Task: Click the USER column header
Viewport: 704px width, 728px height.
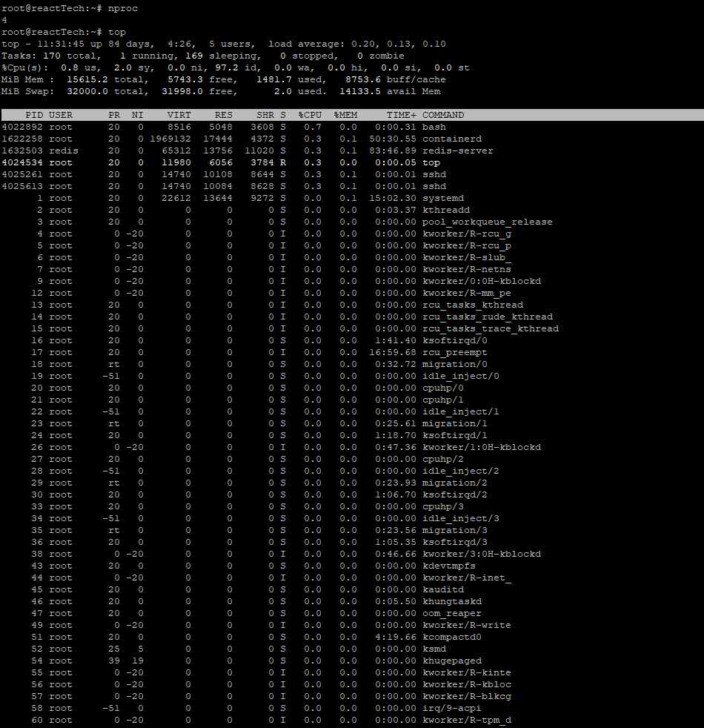Action: [61, 115]
